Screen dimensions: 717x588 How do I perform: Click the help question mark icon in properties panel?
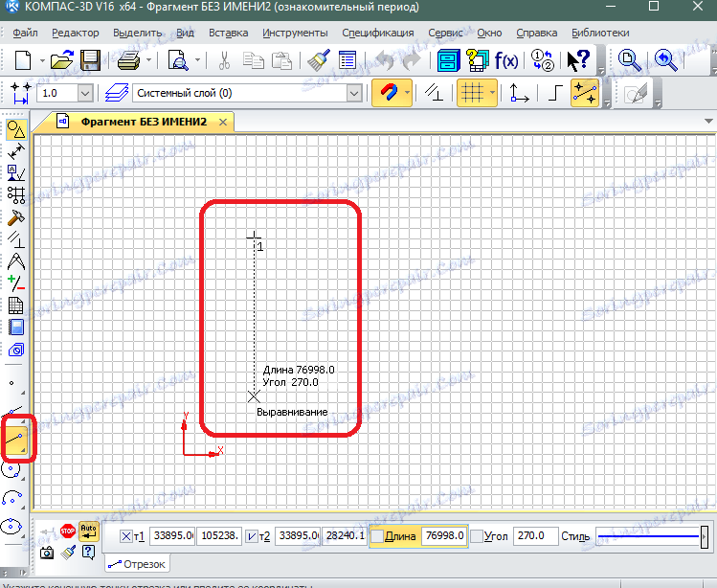pyautogui.click(x=88, y=553)
